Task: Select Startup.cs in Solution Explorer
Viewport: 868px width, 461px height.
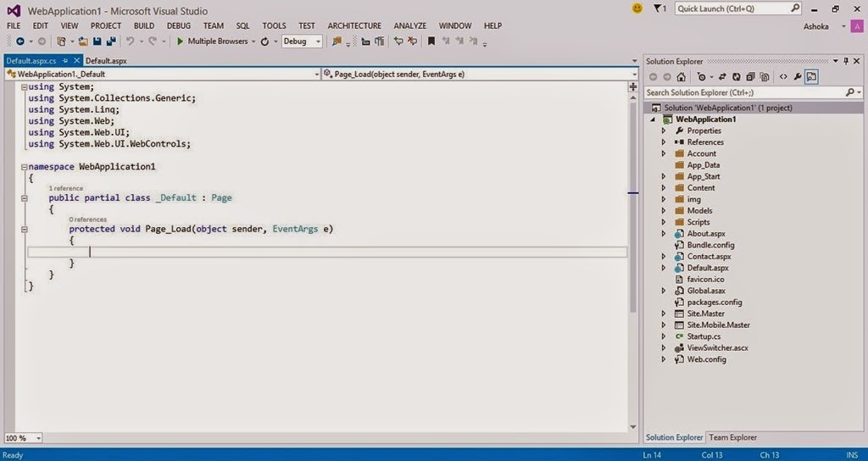Action: tap(704, 336)
